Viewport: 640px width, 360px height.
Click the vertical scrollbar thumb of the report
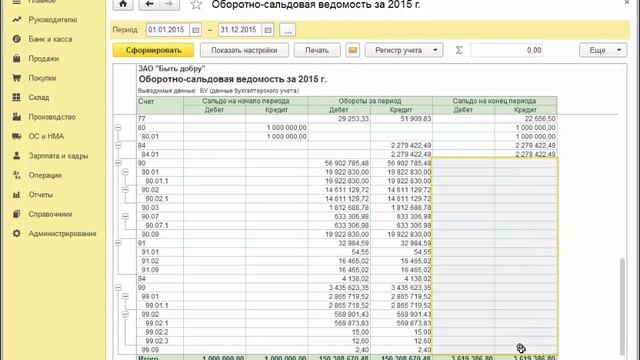point(622,306)
